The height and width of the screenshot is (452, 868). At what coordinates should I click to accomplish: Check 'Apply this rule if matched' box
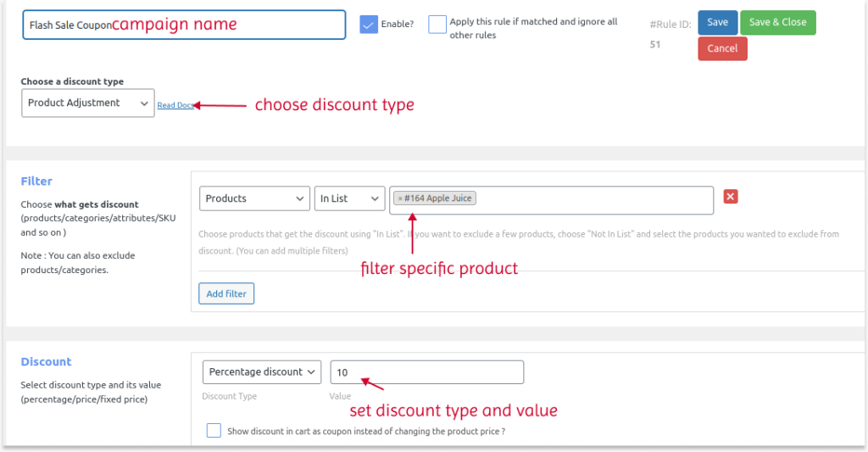click(437, 25)
